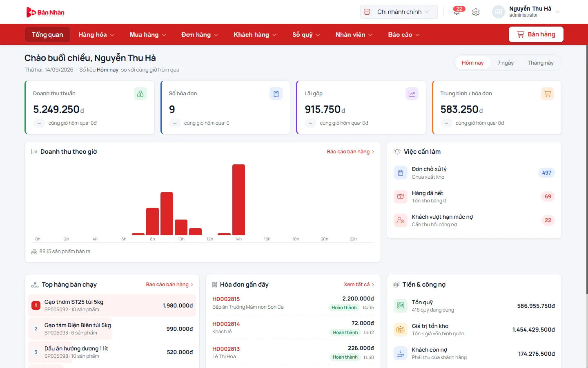This screenshot has height=368, width=588.
Task: Switch to the Tháng này range
Action: (540, 63)
